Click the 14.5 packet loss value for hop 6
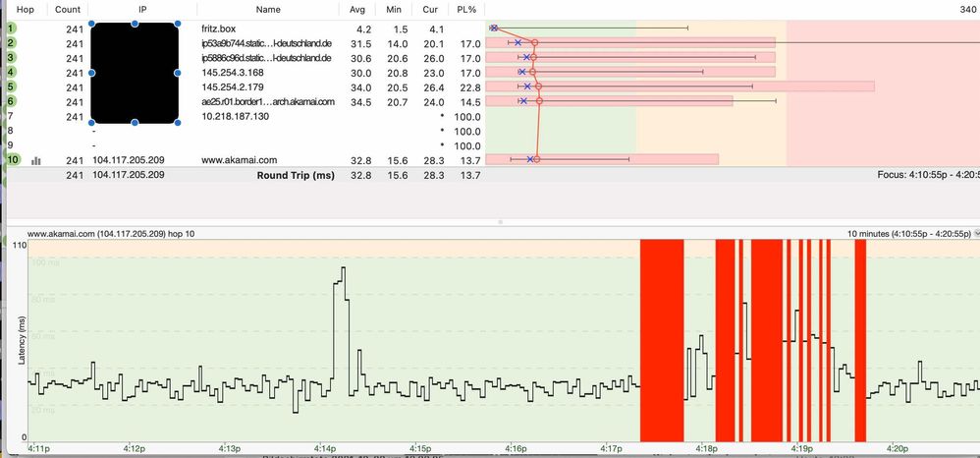The image size is (980, 458). coord(470,101)
